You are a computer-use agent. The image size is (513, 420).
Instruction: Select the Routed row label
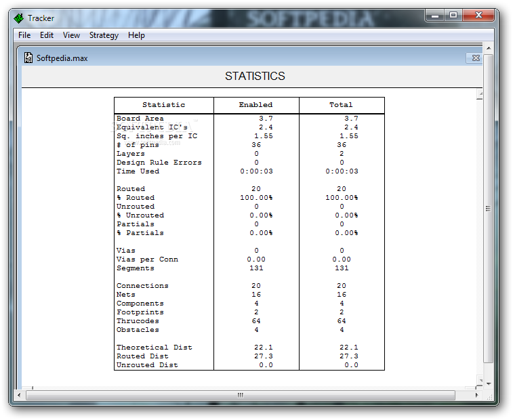(x=131, y=189)
